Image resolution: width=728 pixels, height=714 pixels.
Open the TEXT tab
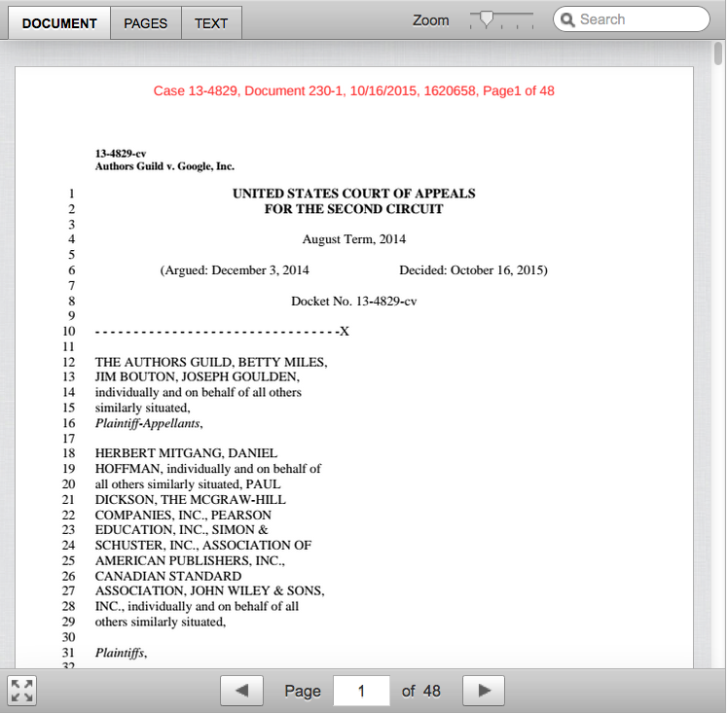click(211, 23)
